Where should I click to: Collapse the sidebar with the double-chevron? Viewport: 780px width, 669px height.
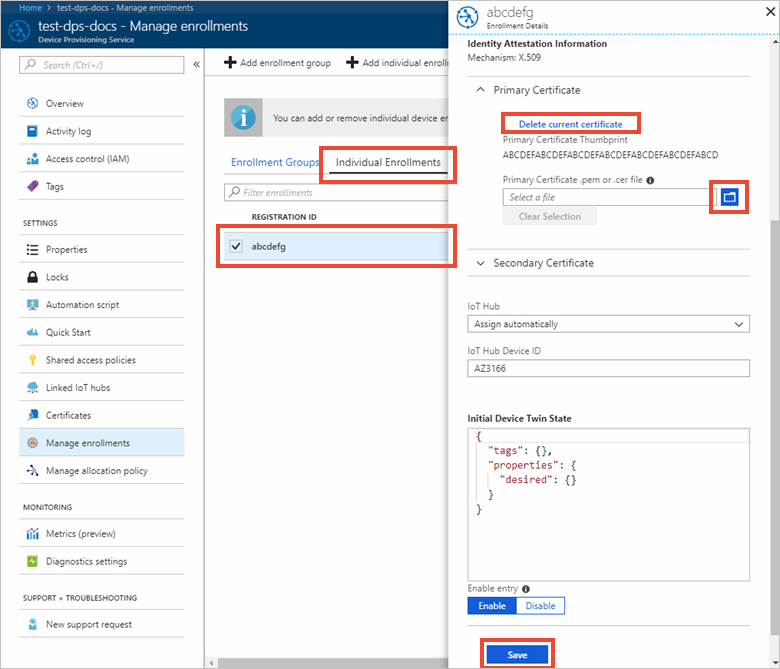pos(196,65)
